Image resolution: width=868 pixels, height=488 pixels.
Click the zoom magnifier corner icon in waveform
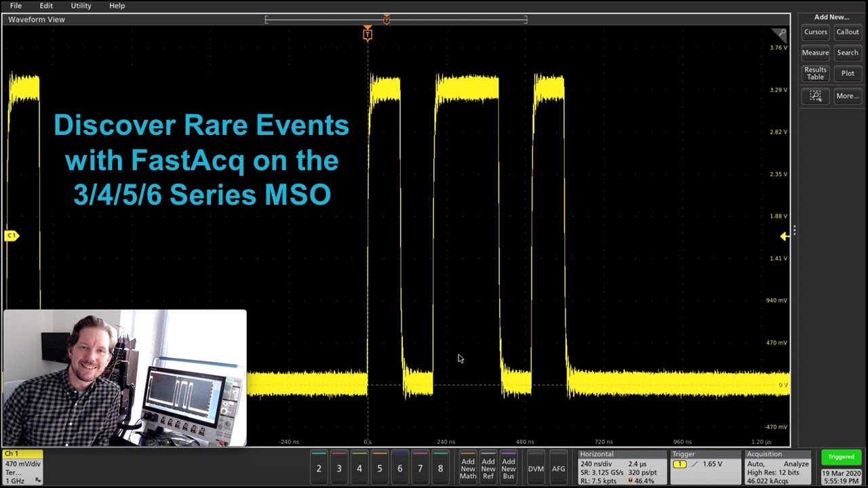[779, 35]
